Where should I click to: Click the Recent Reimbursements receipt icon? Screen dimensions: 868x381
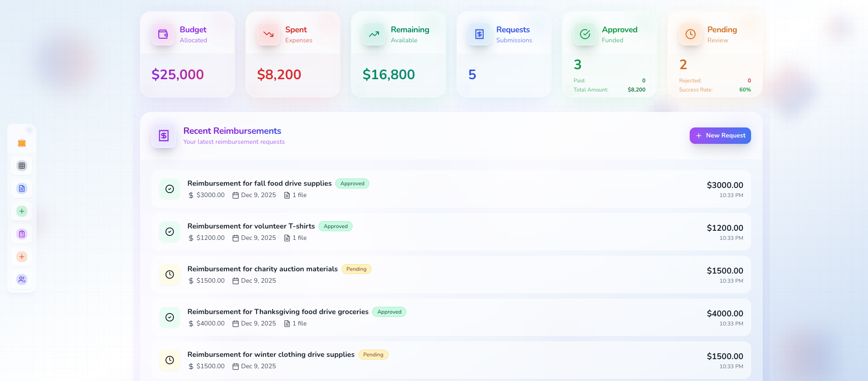(164, 136)
